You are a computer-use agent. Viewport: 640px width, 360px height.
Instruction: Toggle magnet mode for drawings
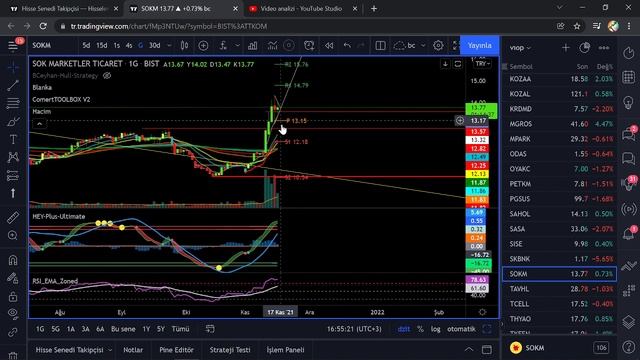13,260
